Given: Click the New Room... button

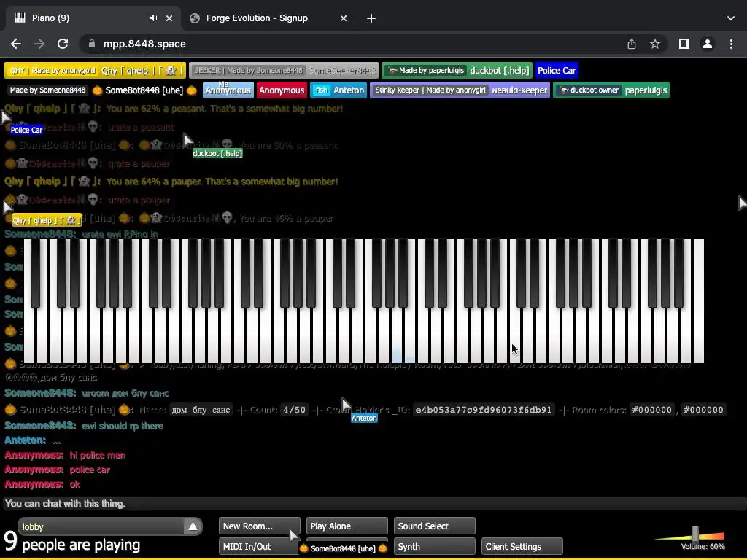Looking at the screenshot, I should coord(259,526).
